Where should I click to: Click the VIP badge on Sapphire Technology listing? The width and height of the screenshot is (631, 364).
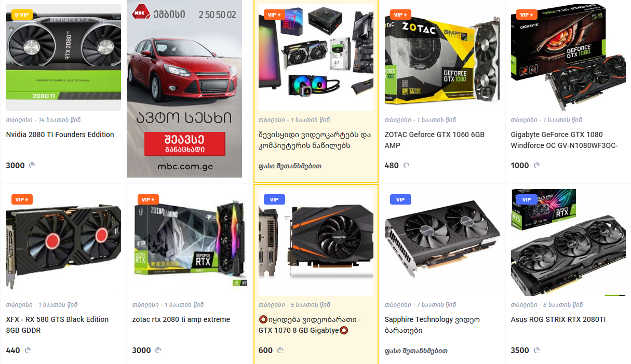[400, 199]
